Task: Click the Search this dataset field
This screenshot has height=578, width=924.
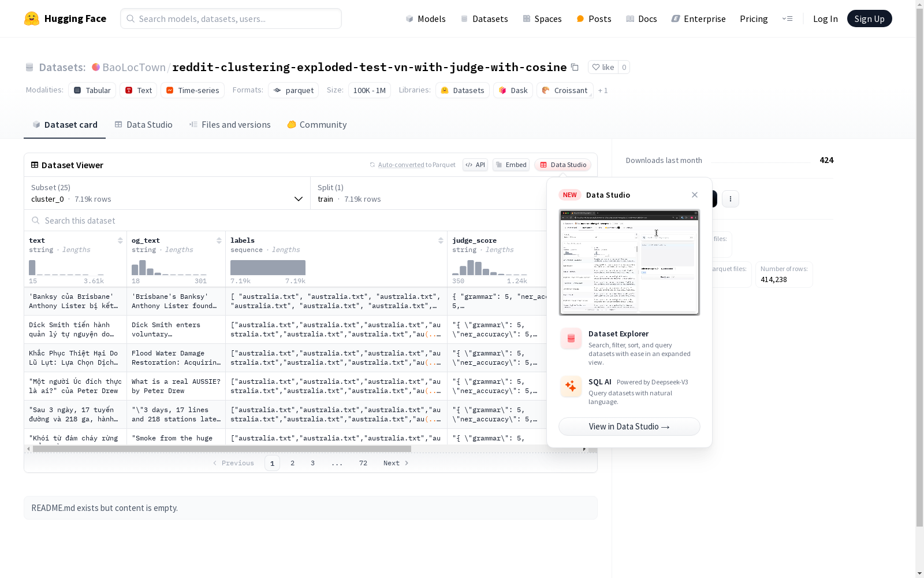Action: pyautogui.click(x=286, y=220)
